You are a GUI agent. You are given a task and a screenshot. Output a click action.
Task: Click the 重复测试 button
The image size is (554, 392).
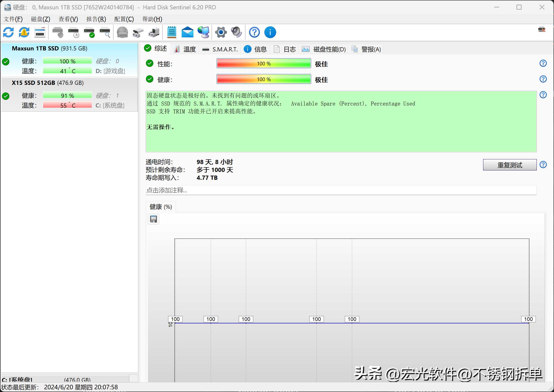(x=510, y=165)
